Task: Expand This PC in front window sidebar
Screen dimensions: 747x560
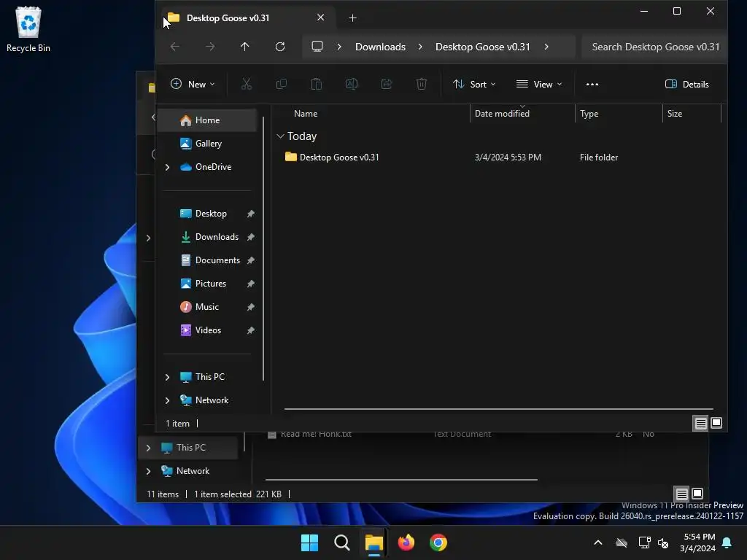Action: pos(167,377)
